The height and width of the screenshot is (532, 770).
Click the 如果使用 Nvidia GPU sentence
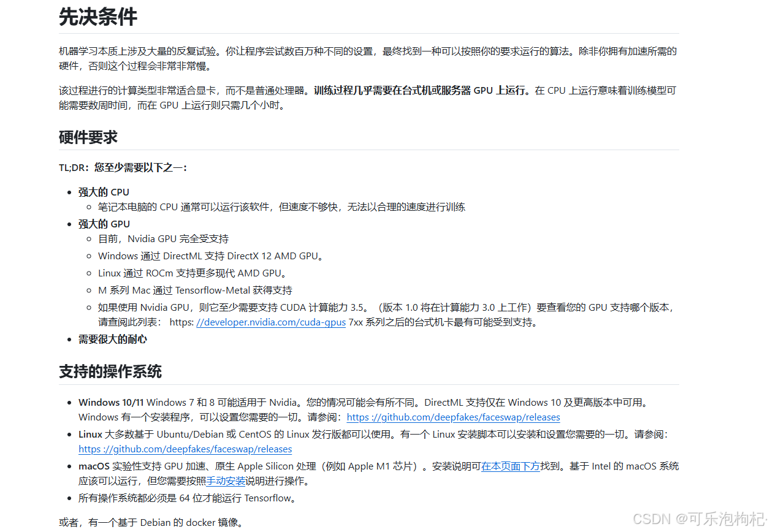(386, 315)
